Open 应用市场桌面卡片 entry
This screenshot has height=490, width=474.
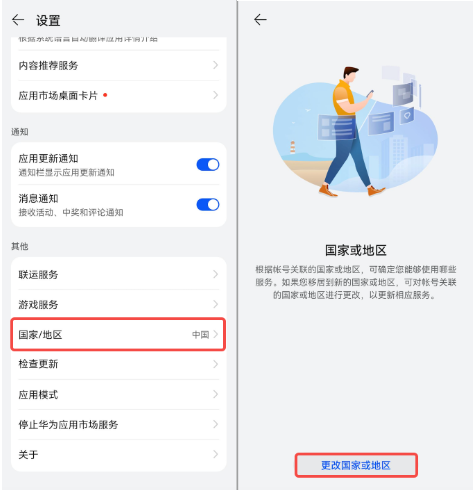click(x=119, y=96)
